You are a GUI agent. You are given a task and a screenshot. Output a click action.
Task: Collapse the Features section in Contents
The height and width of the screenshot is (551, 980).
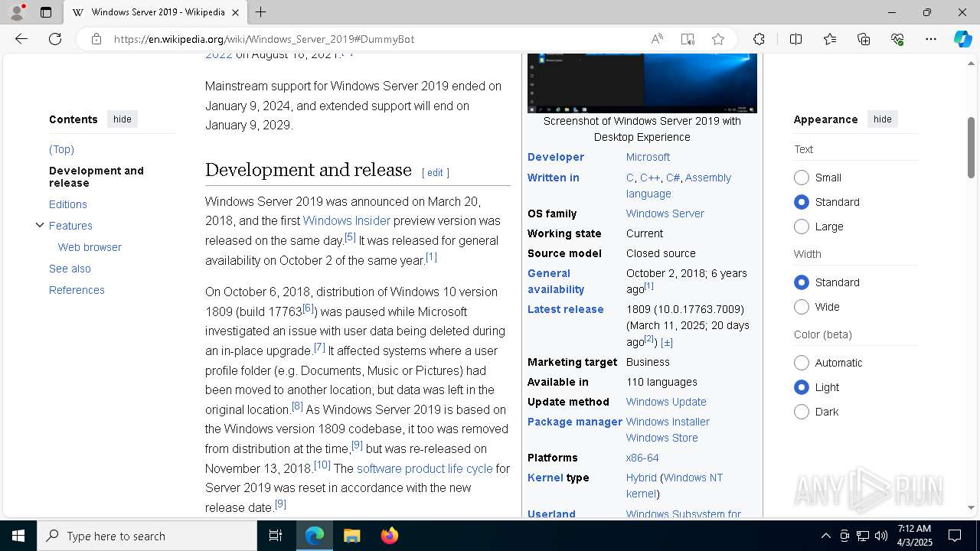tap(40, 225)
